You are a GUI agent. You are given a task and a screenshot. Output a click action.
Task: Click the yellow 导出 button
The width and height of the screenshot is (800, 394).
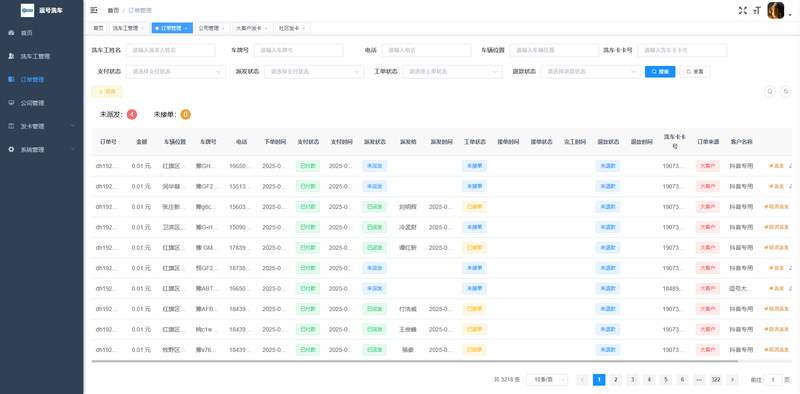(x=107, y=91)
